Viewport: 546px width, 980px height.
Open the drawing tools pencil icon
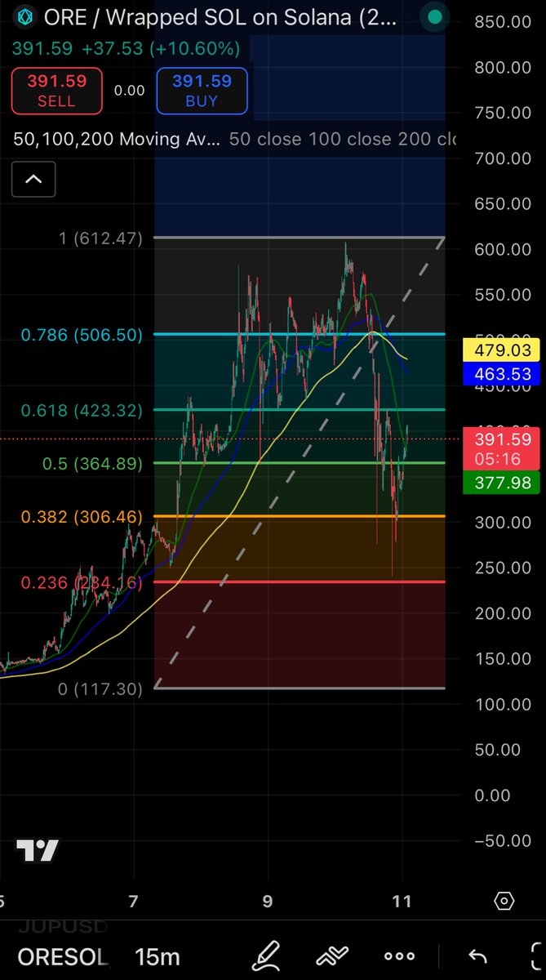coord(266,955)
